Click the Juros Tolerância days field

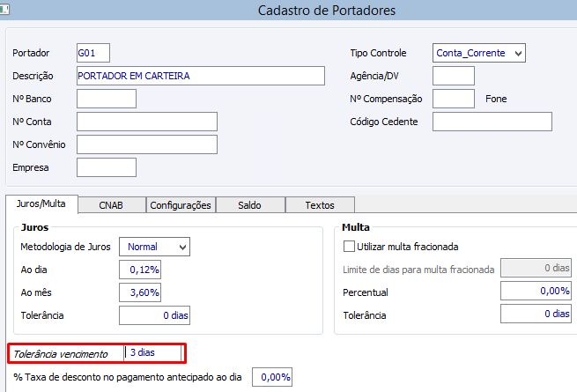[x=154, y=315]
